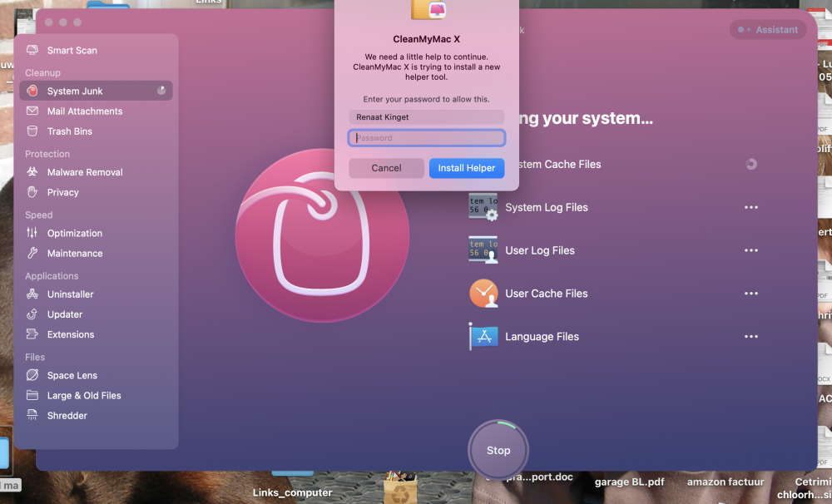This screenshot has height=504, width=832.
Task: Click the Maintenance wrench icon
Action: [x=32, y=254]
